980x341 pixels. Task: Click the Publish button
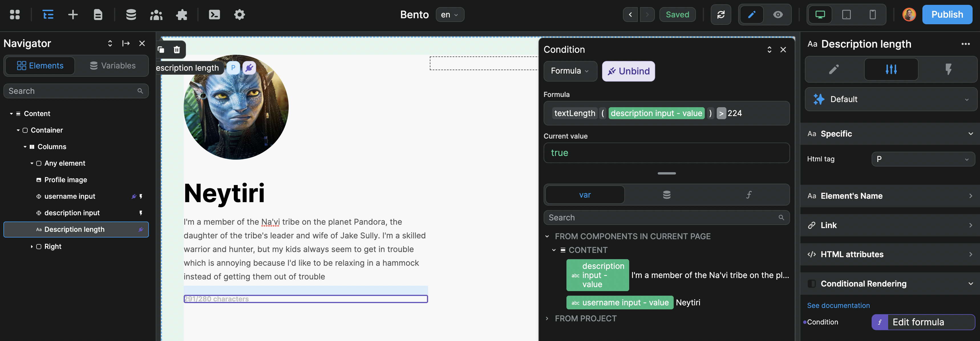click(x=947, y=15)
